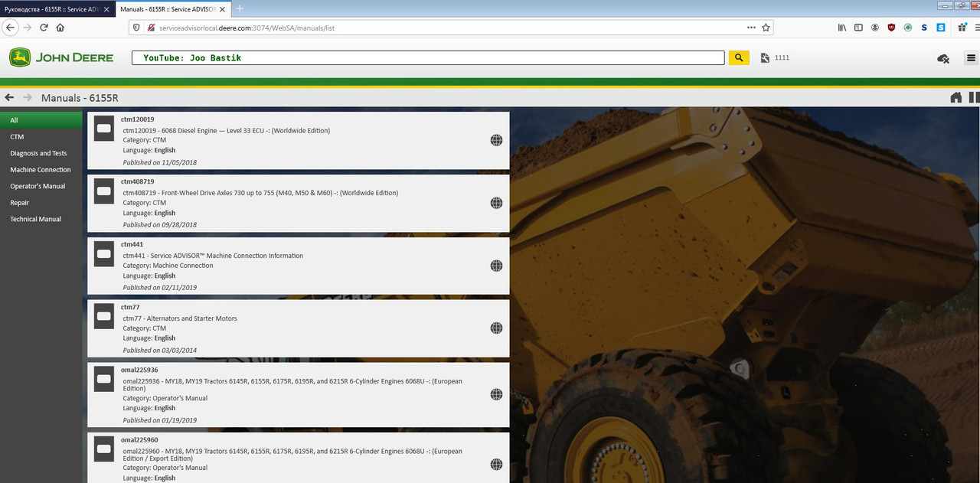Select the Manuals - 6155R browser tab
The height and width of the screenshot is (483, 980).
coord(172,8)
